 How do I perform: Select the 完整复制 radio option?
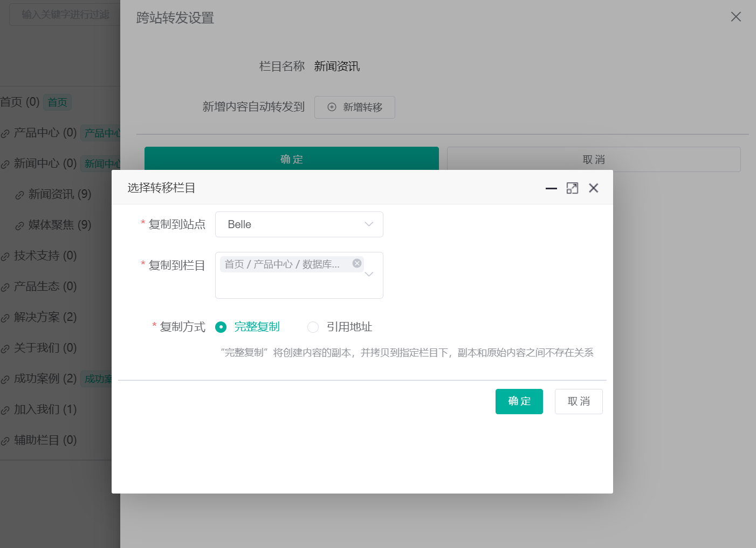(x=221, y=327)
